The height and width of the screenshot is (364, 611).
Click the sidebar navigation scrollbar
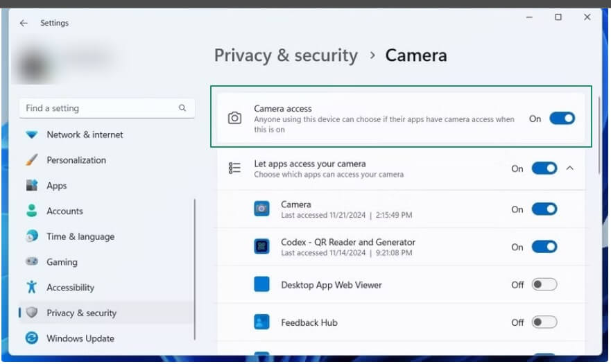[194, 270]
